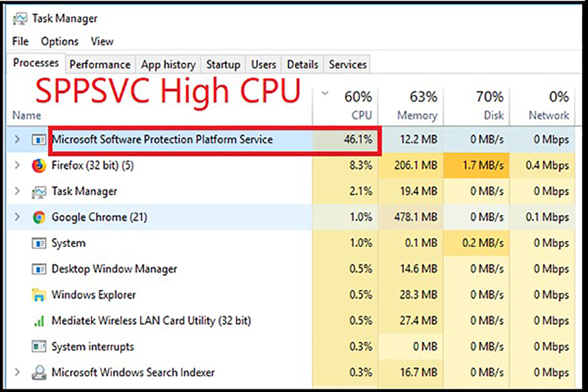Switch to the Performance tab
The height and width of the screenshot is (392, 588).
pos(100,64)
